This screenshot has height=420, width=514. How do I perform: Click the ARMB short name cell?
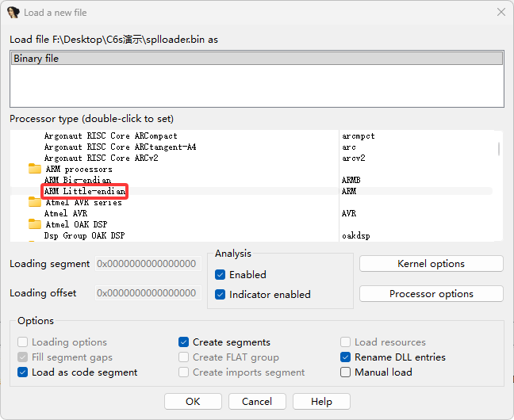[351, 180]
